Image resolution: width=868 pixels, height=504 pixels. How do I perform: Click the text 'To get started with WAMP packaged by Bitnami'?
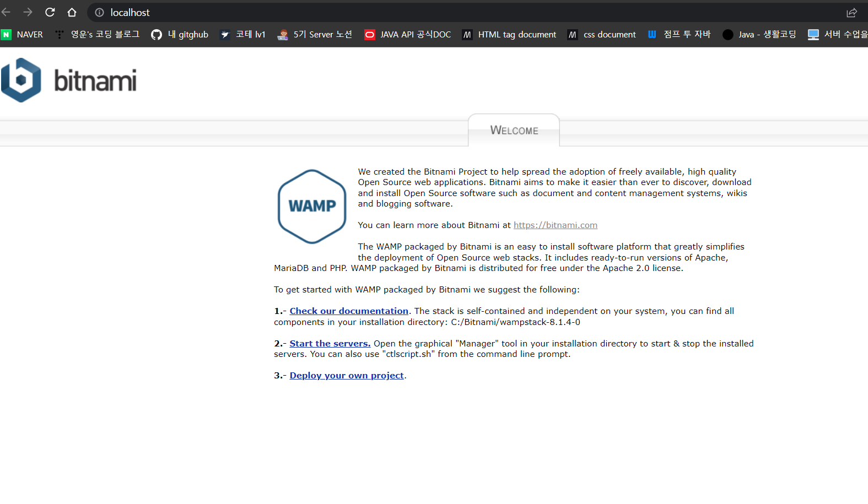point(372,290)
